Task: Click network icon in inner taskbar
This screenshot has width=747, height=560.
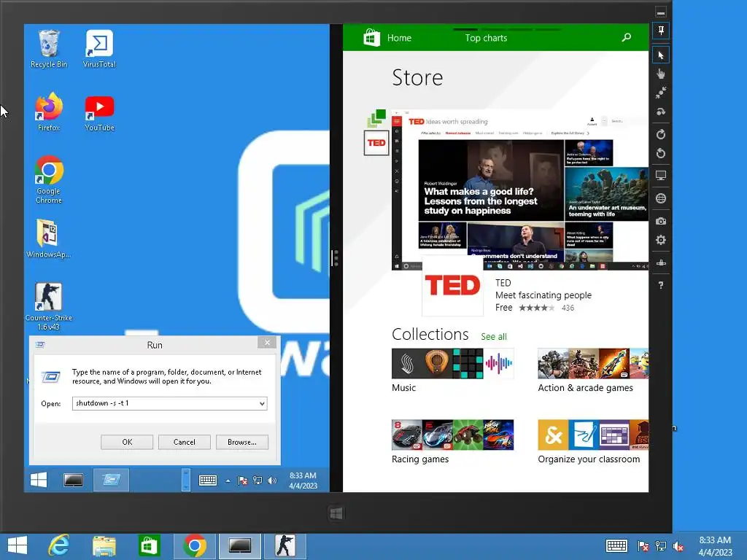Action: point(258,481)
